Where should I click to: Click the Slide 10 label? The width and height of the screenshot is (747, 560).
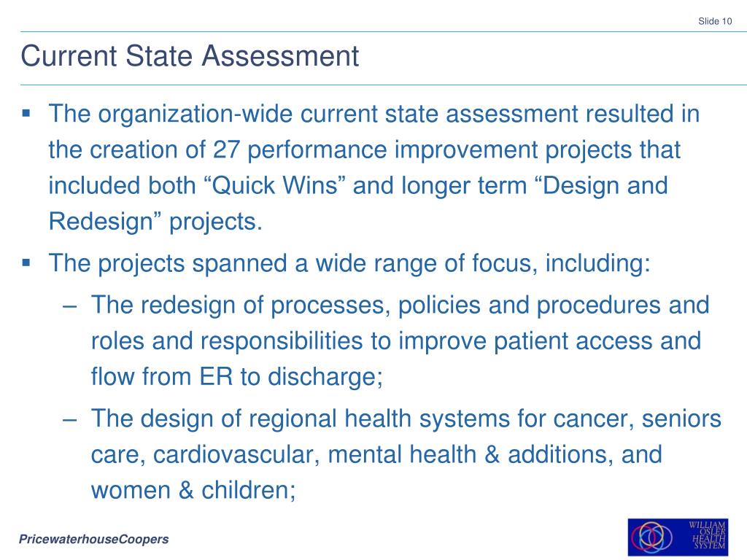click(x=715, y=21)
